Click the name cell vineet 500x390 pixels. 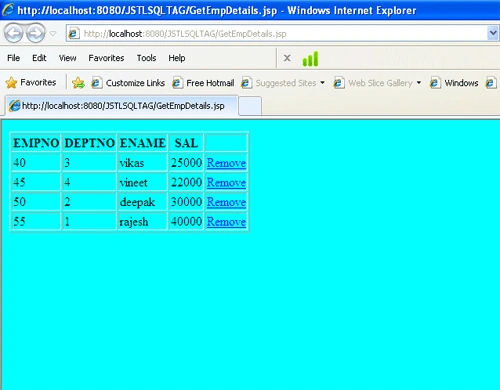tap(143, 182)
